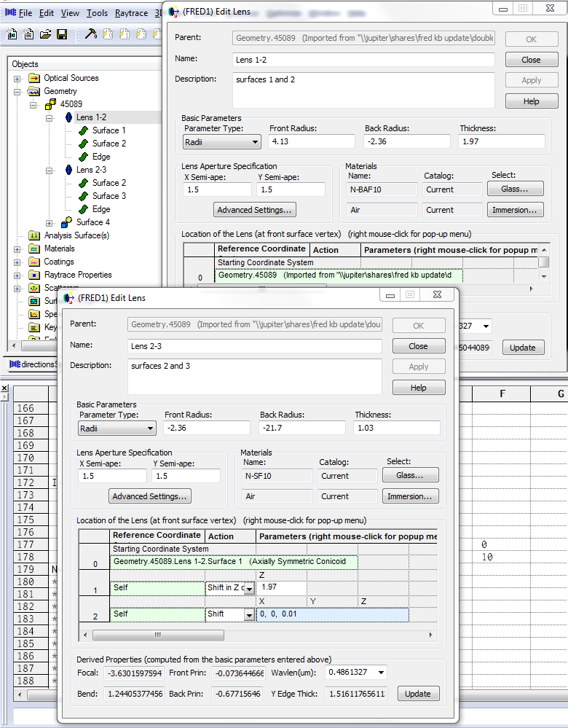Open the Edit menu
Viewport: 568px width, 728px height.
click(x=47, y=13)
